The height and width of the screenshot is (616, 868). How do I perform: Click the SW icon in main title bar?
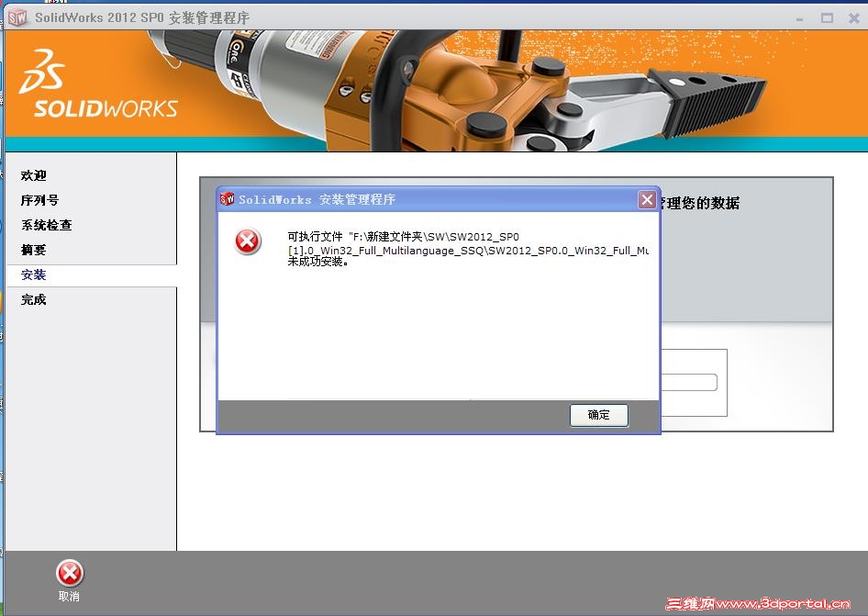click(x=17, y=17)
